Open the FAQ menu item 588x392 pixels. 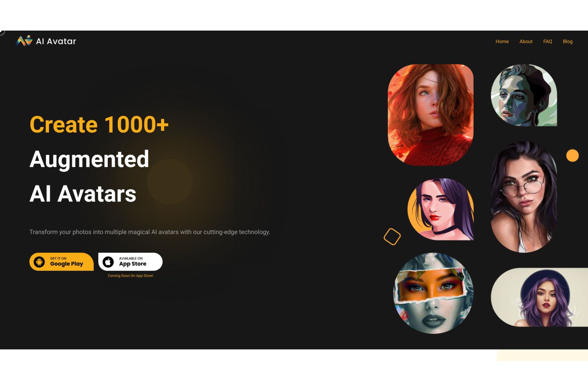click(x=547, y=42)
